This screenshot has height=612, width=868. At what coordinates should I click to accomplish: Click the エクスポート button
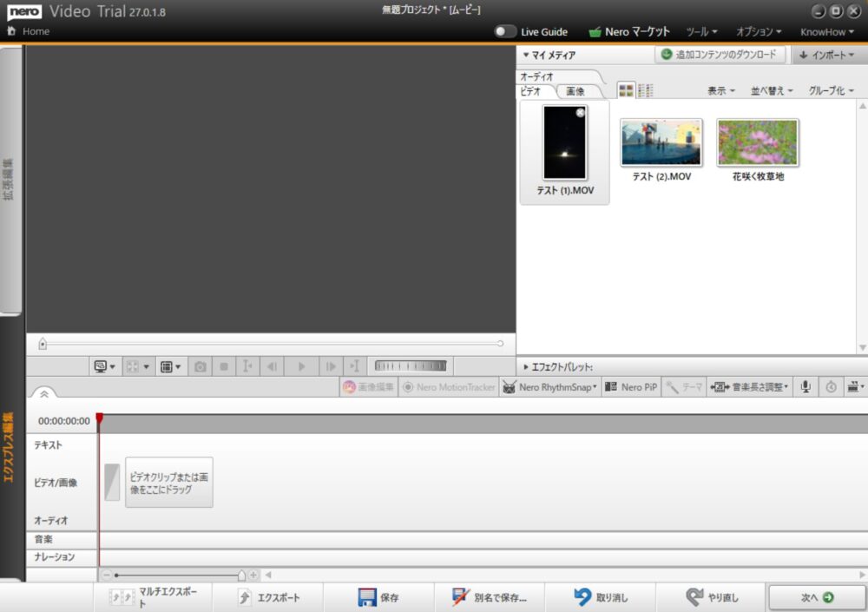[268, 597]
